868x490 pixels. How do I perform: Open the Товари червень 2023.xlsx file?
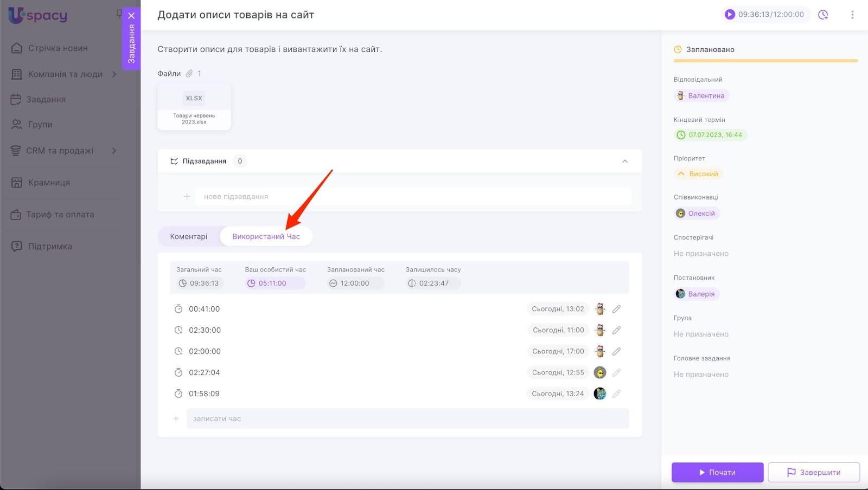194,107
